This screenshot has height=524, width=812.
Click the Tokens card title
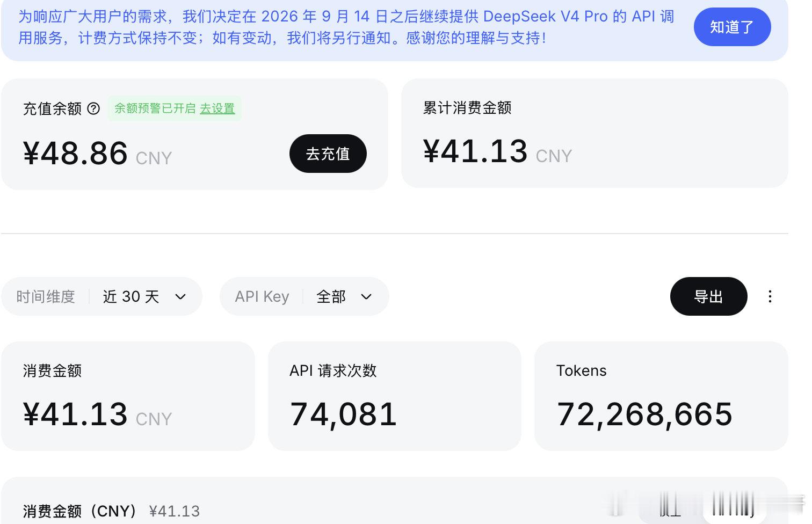tap(582, 370)
